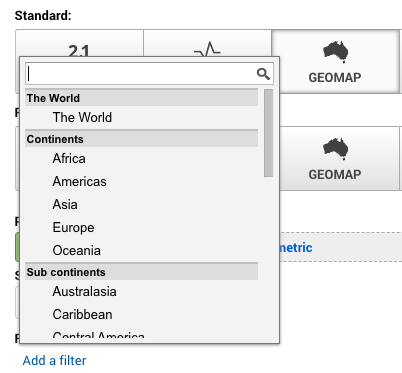Click the search magnifier icon in dropdown
Screen dimensions: 402x373
click(x=263, y=74)
